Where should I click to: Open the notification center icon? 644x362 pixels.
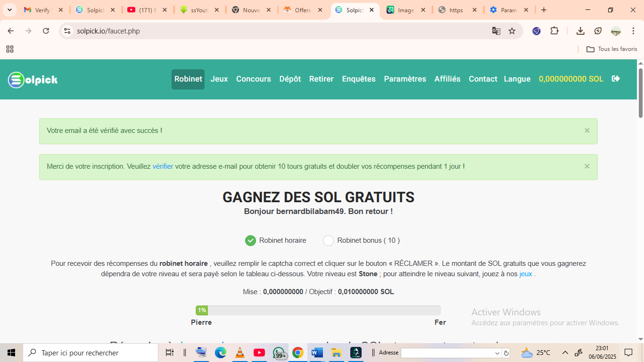pos(628,353)
